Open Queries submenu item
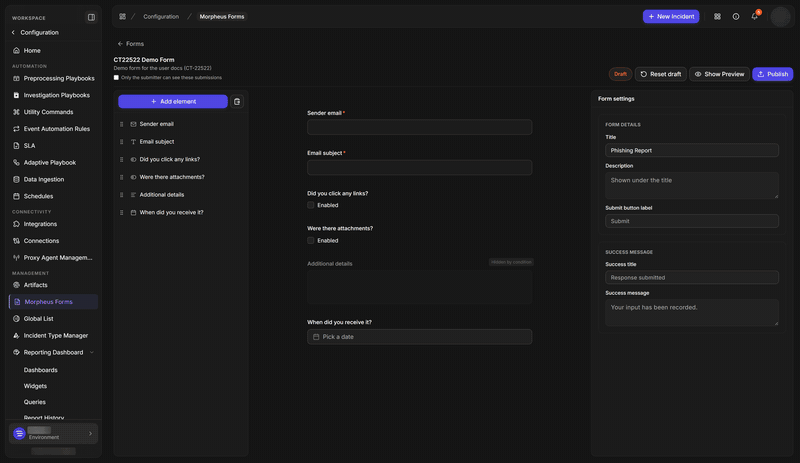The width and height of the screenshot is (800, 463). (35, 402)
